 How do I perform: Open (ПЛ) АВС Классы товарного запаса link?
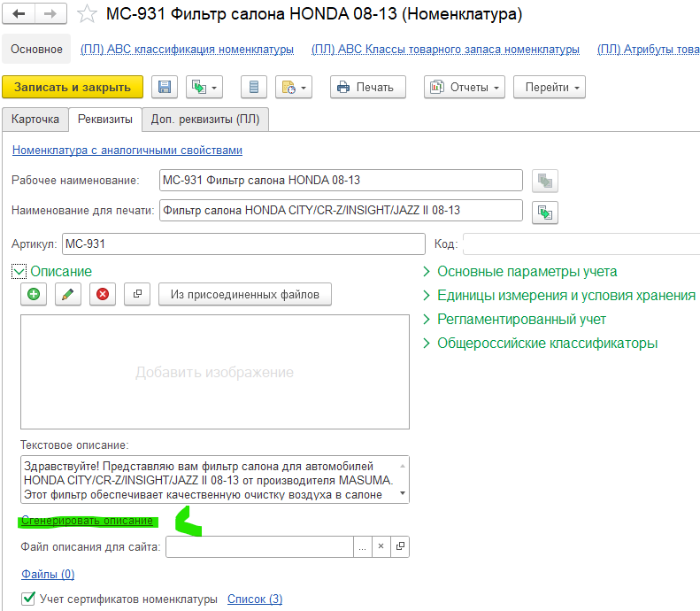coord(445,49)
